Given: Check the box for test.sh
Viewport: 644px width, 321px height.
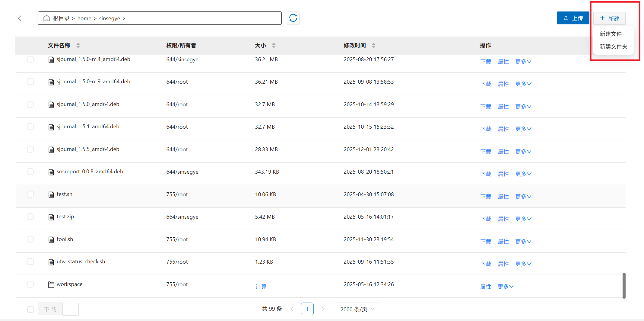Looking at the screenshot, I should [30, 194].
